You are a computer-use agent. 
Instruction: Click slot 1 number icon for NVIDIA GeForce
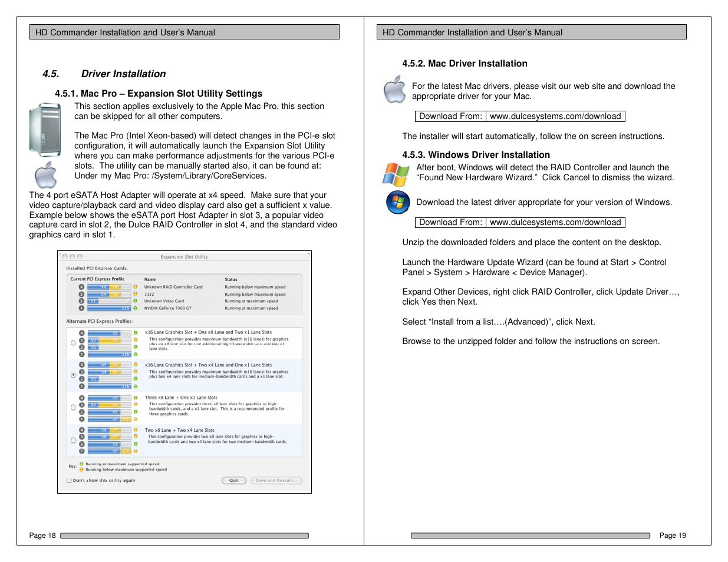81,308
